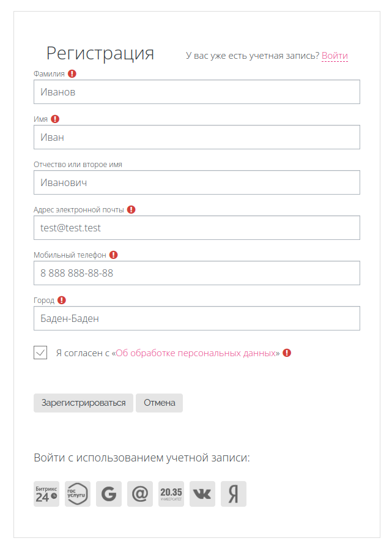Click required-field icon next to Город
392x549 pixels.
coord(62,301)
